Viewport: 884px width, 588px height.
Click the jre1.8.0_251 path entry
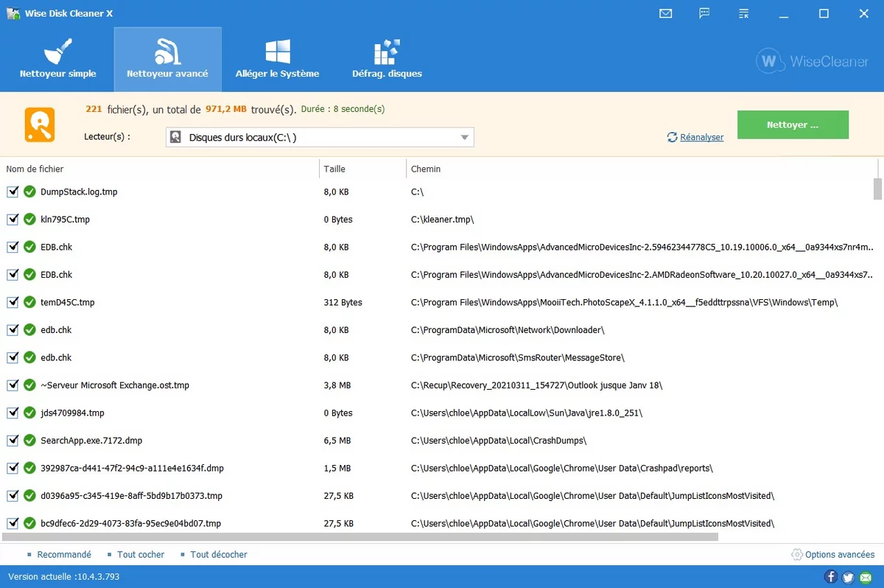click(527, 413)
